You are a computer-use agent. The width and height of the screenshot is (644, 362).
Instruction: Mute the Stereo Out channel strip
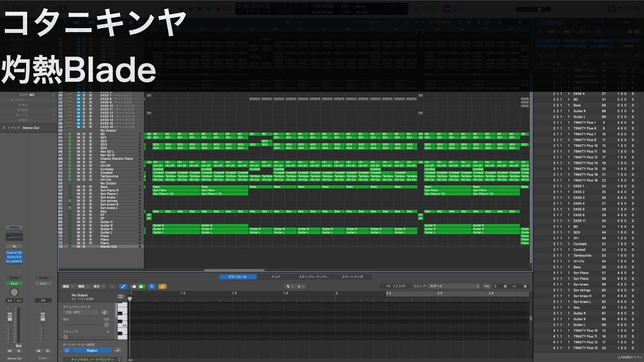(x=10, y=350)
